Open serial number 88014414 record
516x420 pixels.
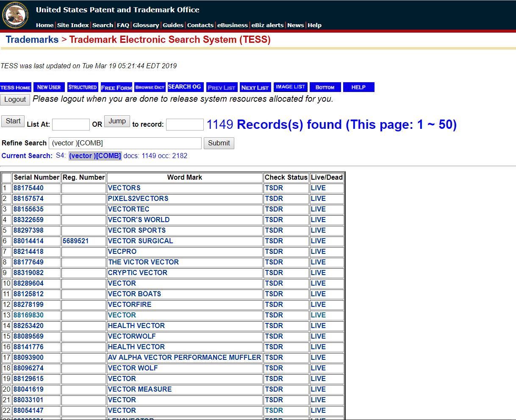pos(28,241)
